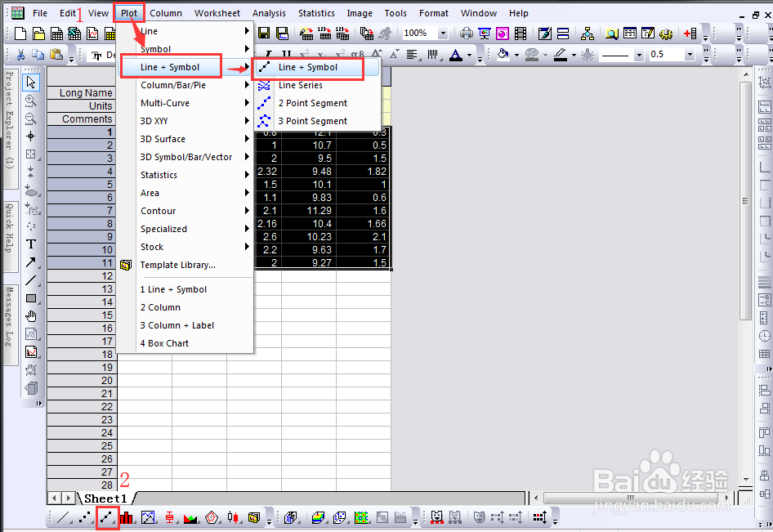Click the Area plot icon in bottom toolbar

pos(190,517)
